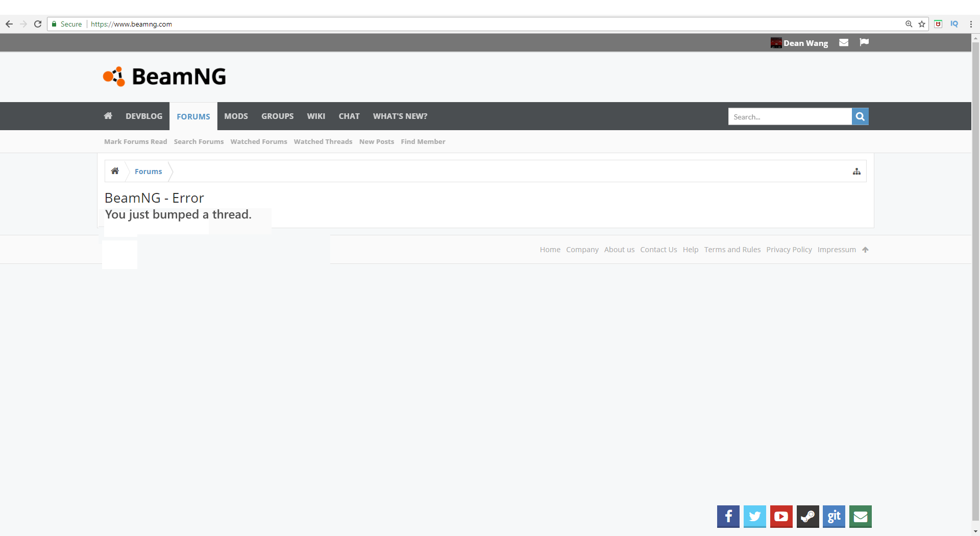Open the DEVBLOG tab
The height and width of the screenshot is (536, 980).
[x=144, y=116]
